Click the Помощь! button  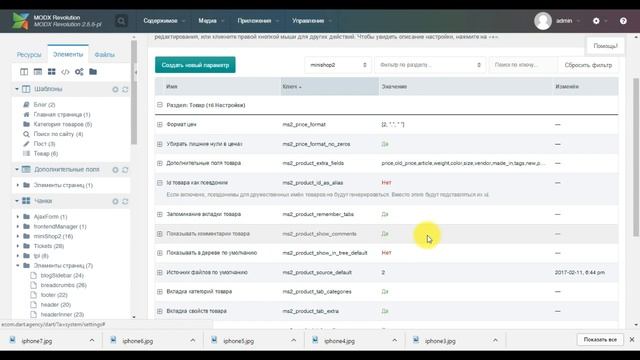605,46
